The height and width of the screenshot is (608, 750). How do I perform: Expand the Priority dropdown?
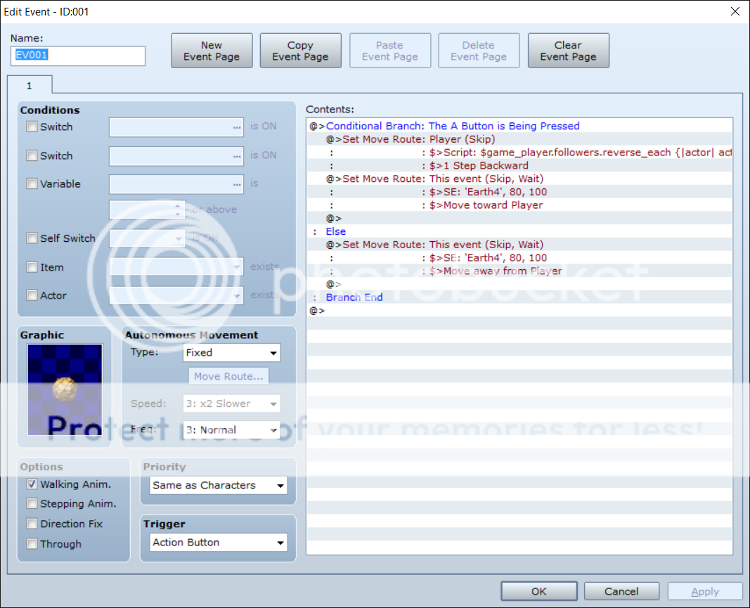coord(218,485)
